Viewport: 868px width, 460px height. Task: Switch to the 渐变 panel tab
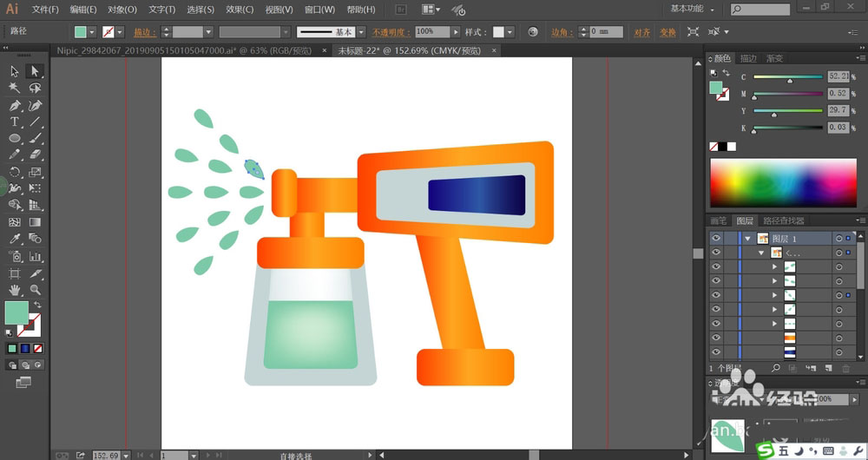pyautogui.click(x=774, y=58)
